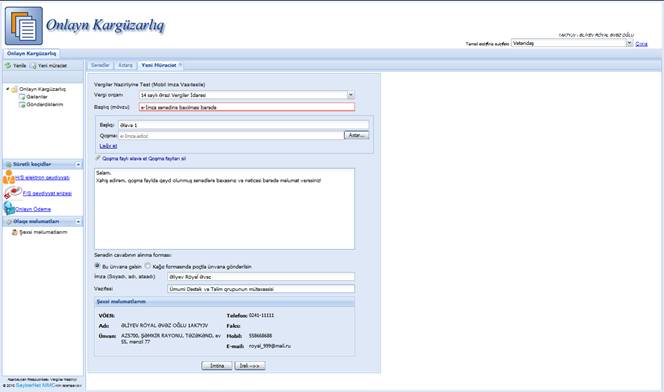Screen dimensions: 664x392
Task: Select Gələnlər in the tree
Action: 37,97
